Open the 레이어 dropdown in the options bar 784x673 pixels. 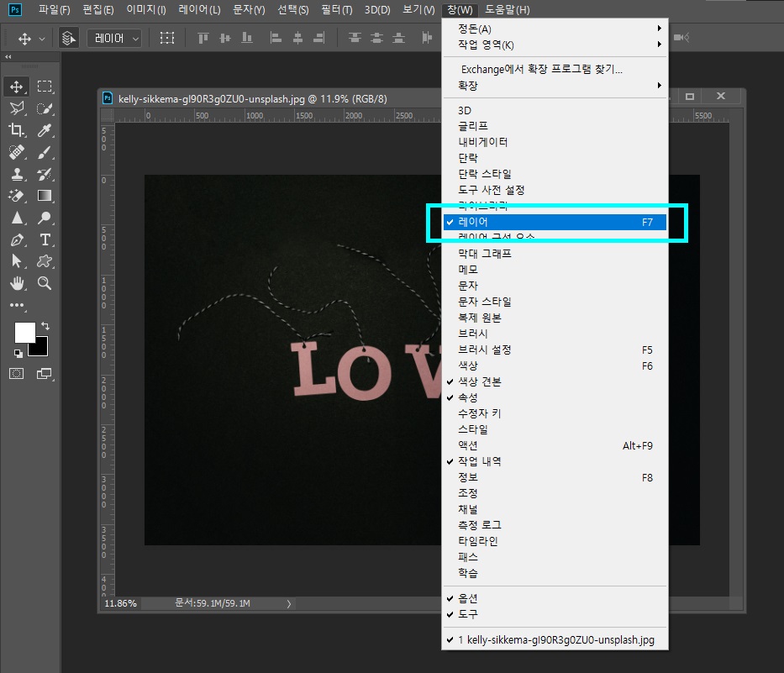[x=114, y=38]
